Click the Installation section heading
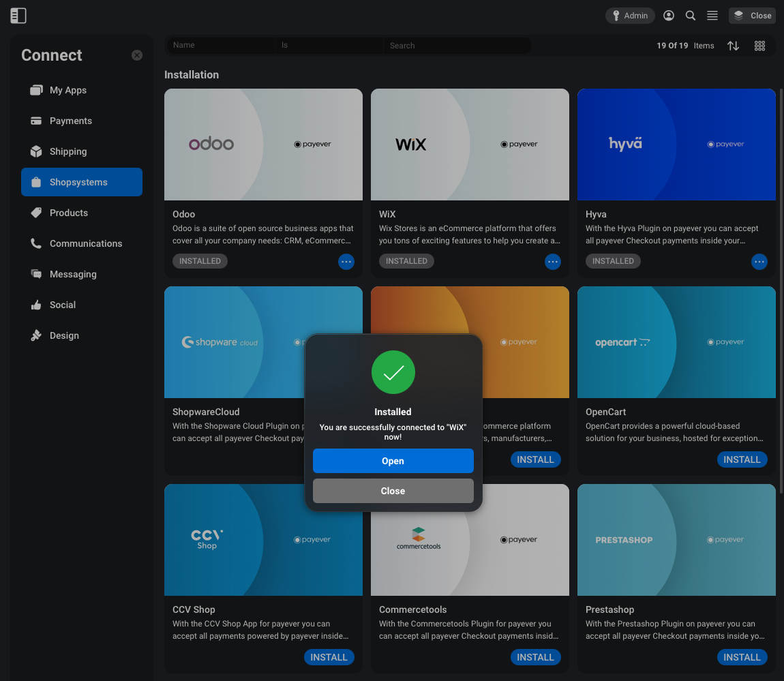784x681 pixels. pos(192,74)
